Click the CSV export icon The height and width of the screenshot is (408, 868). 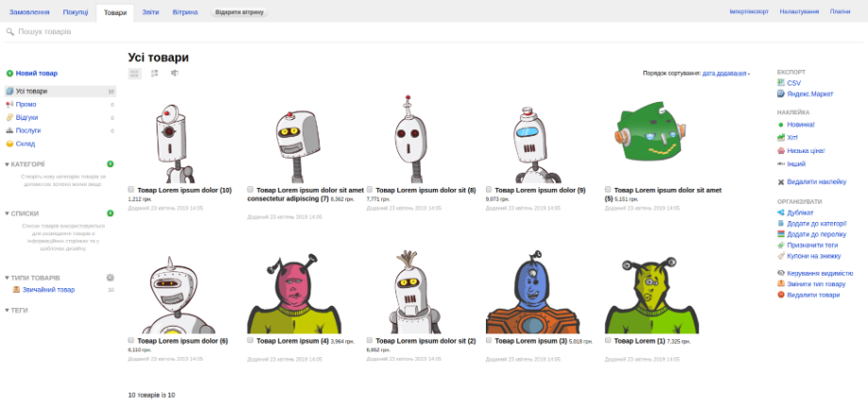coord(781,83)
